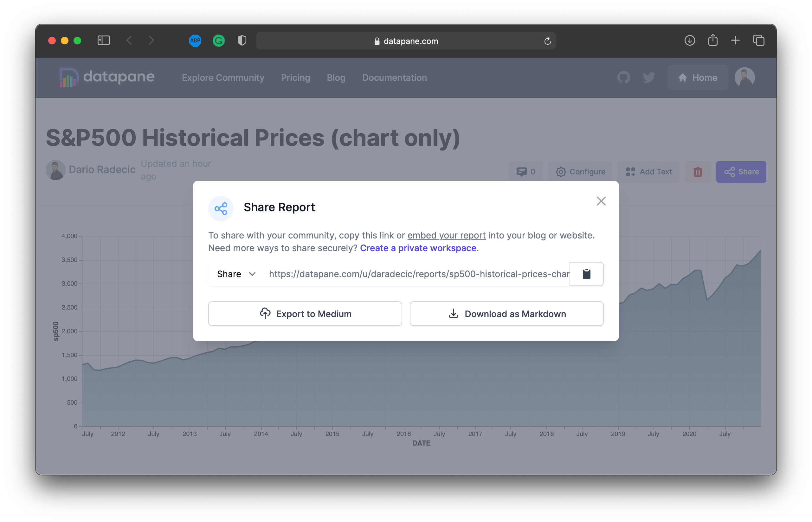The image size is (812, 522).
Task: Click the user avatar in navbar
Action: [744, 78]
